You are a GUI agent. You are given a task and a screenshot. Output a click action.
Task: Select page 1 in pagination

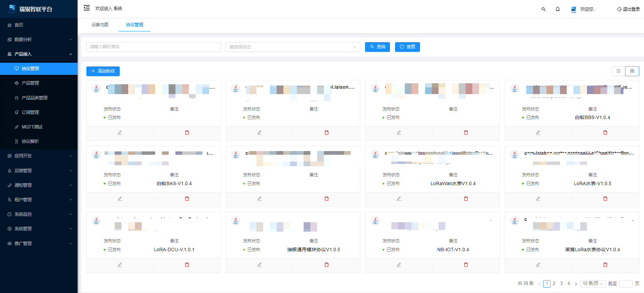(547, 284)
